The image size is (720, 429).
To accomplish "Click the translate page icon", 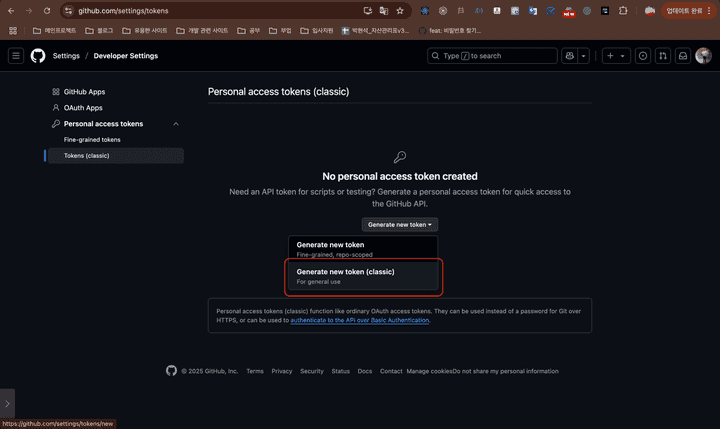I will 384,11.
